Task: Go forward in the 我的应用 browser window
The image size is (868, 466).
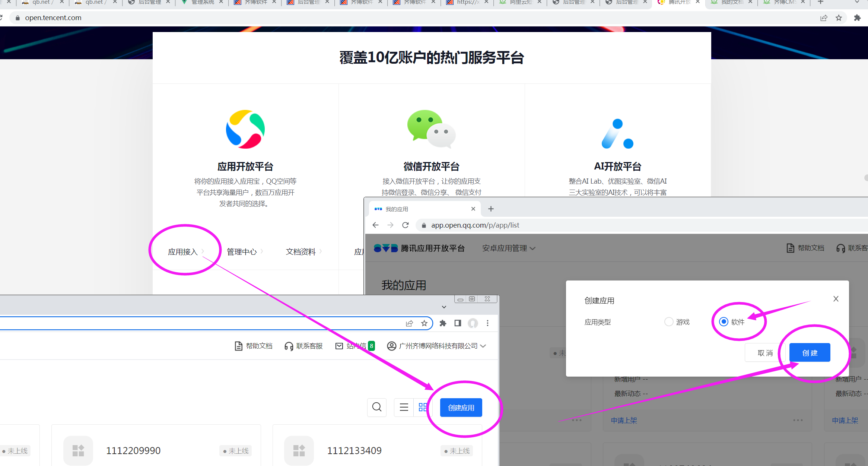Action: (x=390, y=225)
